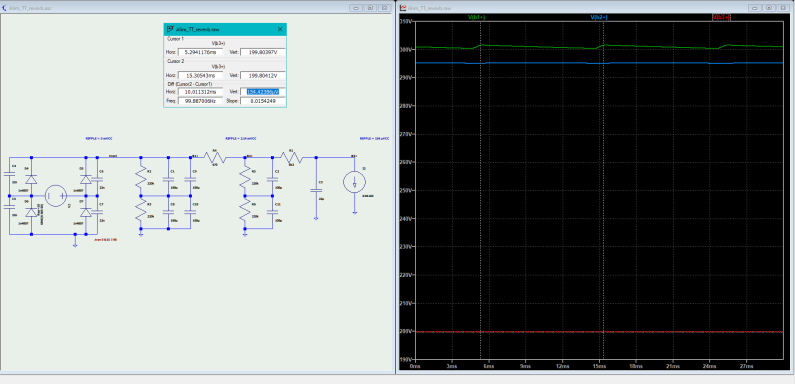Viewport: 795px width, 384px height.
Task: Click the D4 diode symbol
Action: tap(31, 179)
